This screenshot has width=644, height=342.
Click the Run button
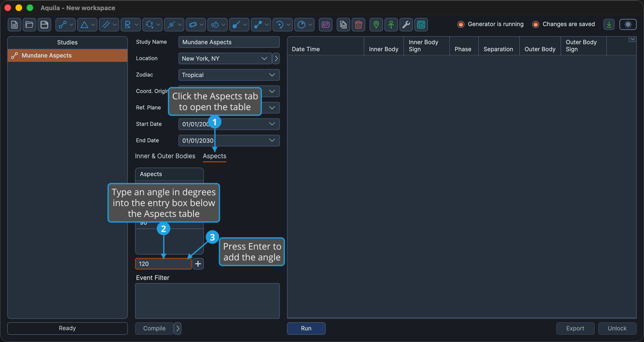[306, 328]
